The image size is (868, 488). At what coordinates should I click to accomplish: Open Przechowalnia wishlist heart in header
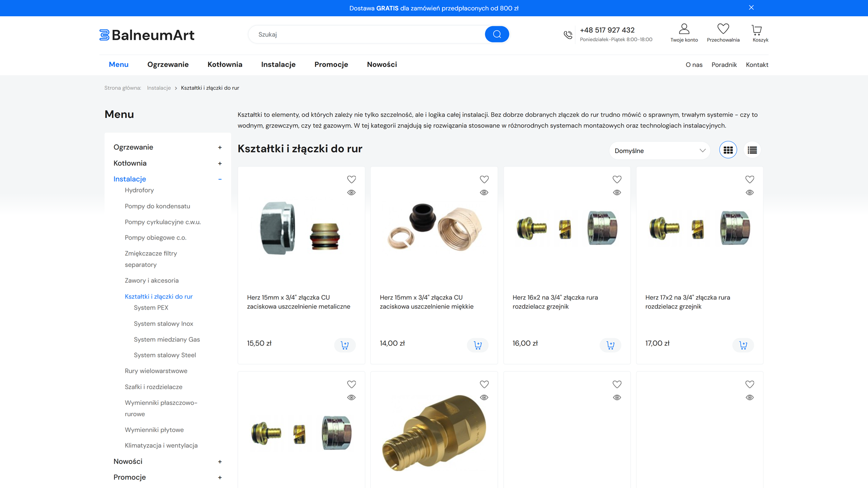click(723, 29)
